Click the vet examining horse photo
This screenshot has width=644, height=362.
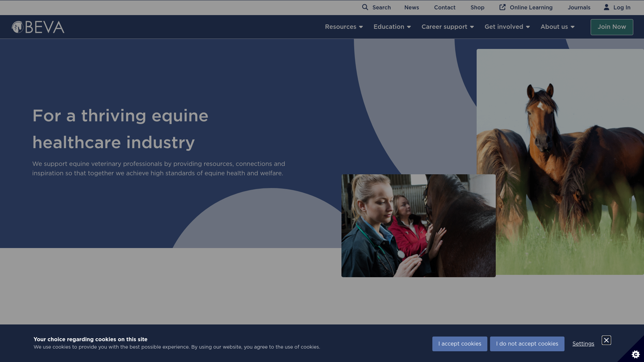(x=419, y=226)
